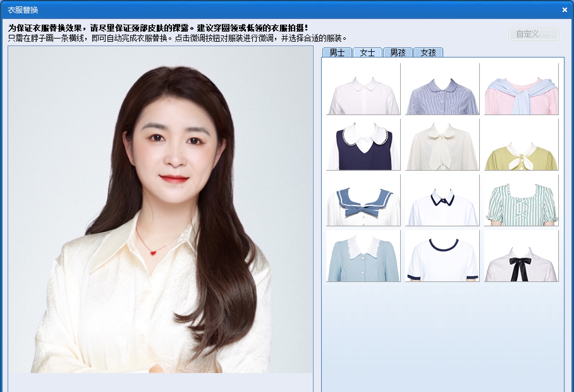Choose the blue striped peter-pan collar blouse
Image resolution: width=574 pixels, height=392 pixels.
(x=442, y=89)
